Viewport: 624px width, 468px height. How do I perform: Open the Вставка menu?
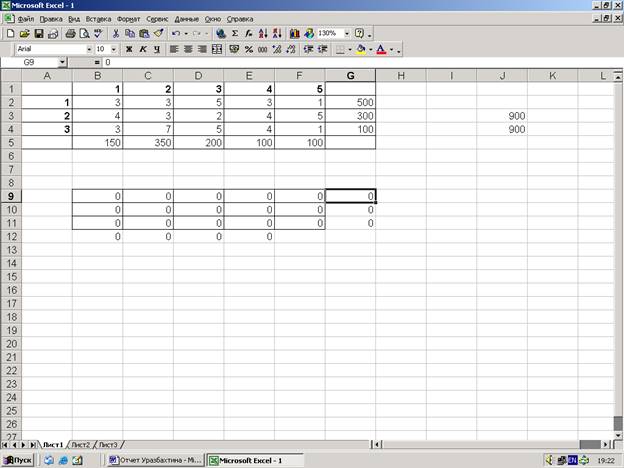(98, 19)
